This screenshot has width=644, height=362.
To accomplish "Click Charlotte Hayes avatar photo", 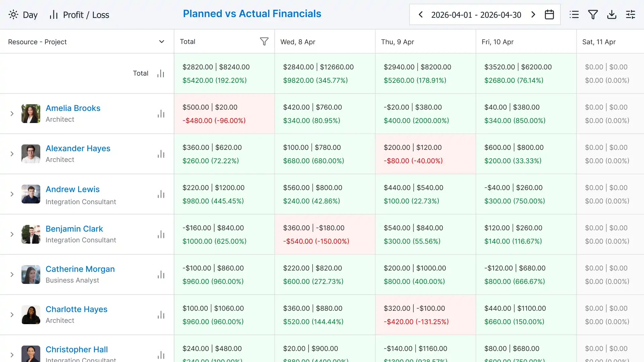I will click(x=31, y=315).
